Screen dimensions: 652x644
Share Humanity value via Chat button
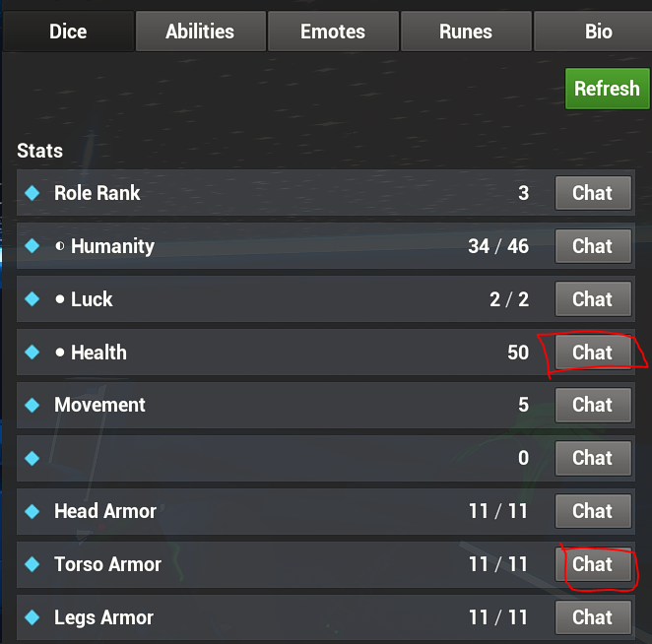click(592, 246)
